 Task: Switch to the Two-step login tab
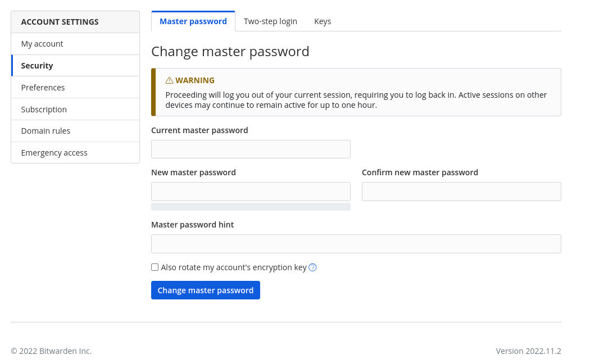coord(270,21)
